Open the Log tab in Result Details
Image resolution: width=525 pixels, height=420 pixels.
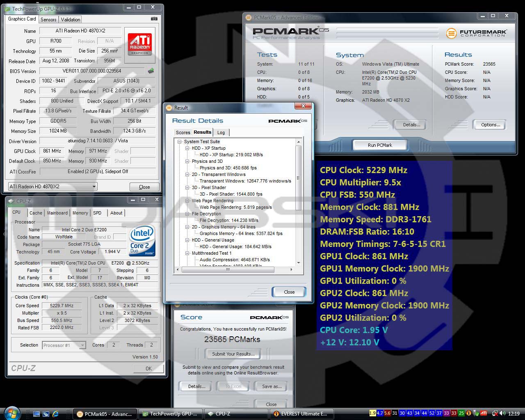coord(221,132)
